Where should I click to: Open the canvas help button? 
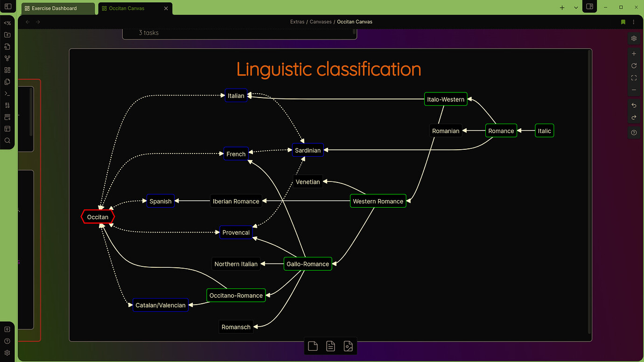[634, 133]
